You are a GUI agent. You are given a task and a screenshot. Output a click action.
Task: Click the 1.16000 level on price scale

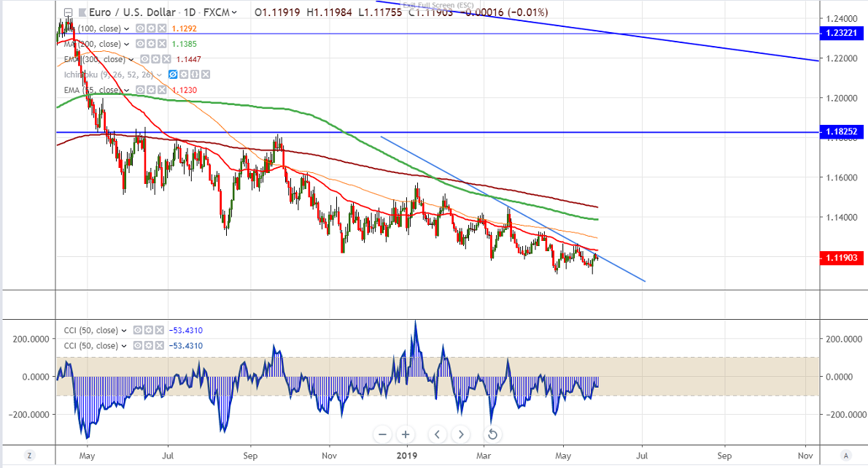842,178
